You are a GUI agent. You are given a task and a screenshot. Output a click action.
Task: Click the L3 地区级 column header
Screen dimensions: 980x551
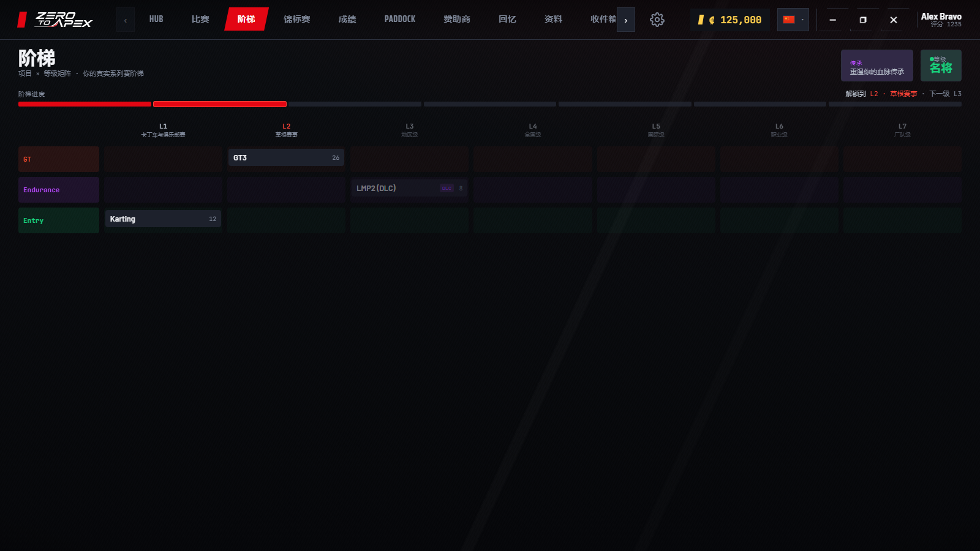click(409, 130)
